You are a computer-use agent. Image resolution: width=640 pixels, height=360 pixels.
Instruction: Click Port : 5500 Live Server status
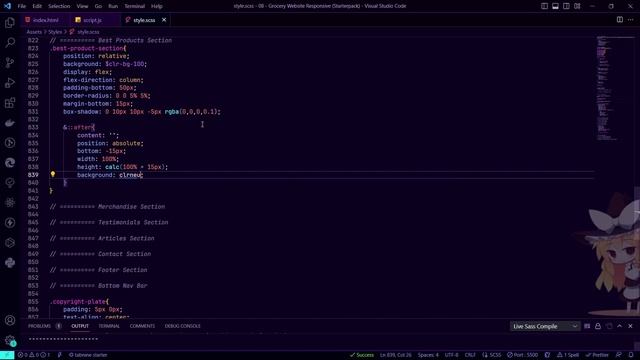[522, 355]
